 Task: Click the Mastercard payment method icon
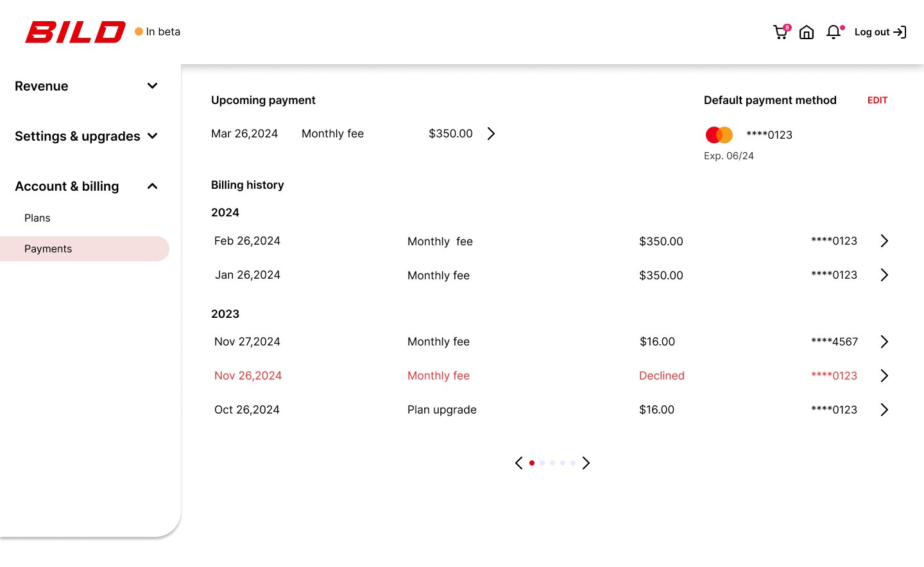pyautogui.click(x=718, y=135)
